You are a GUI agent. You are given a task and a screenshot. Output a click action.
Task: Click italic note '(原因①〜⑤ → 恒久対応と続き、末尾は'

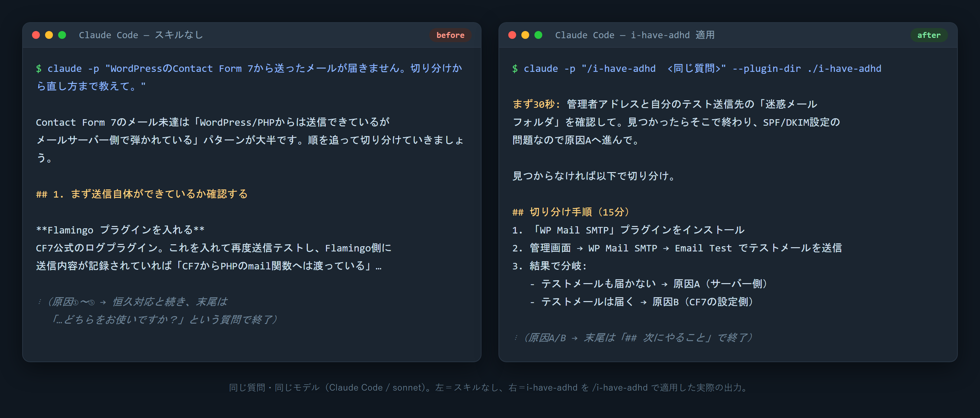tap(132, 302)
